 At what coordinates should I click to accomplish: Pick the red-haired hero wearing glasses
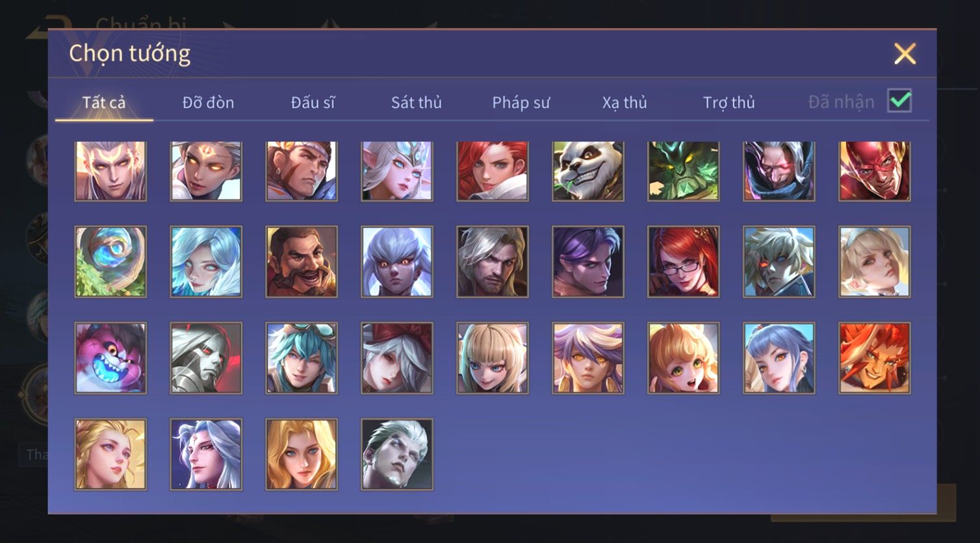click(684, 262)
